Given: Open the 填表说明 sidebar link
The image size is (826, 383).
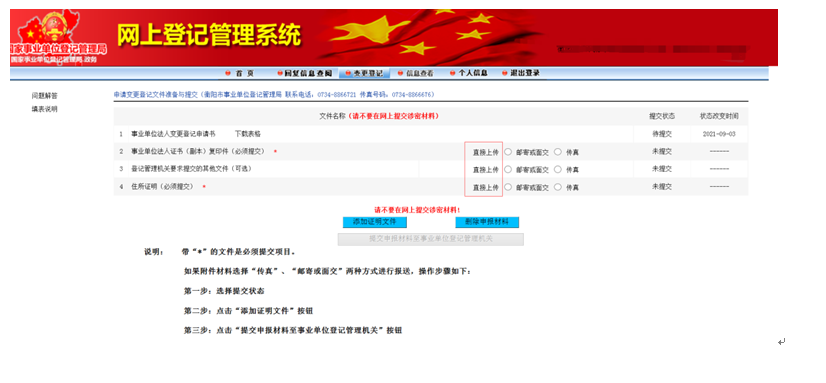Looking at the screenshot, I should click(x=44, y=109).
